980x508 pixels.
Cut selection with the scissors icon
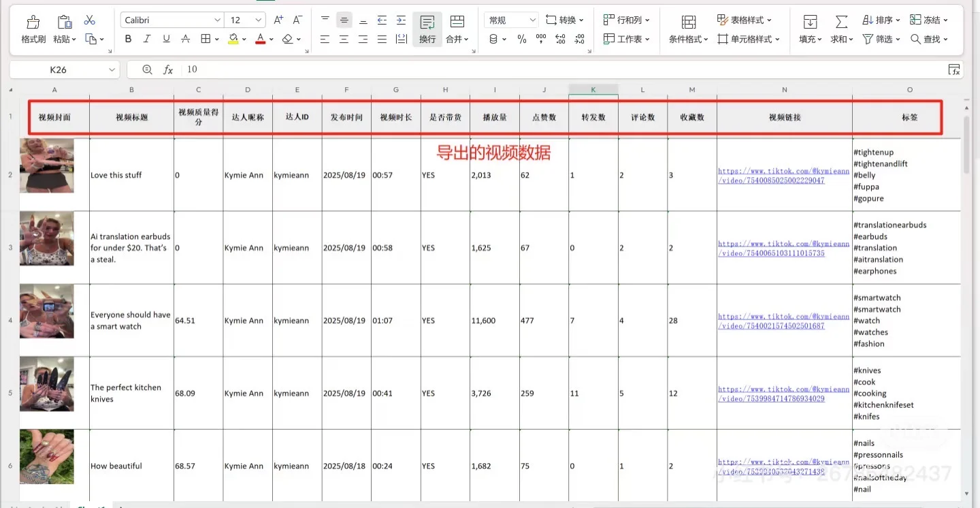point(90,20)
